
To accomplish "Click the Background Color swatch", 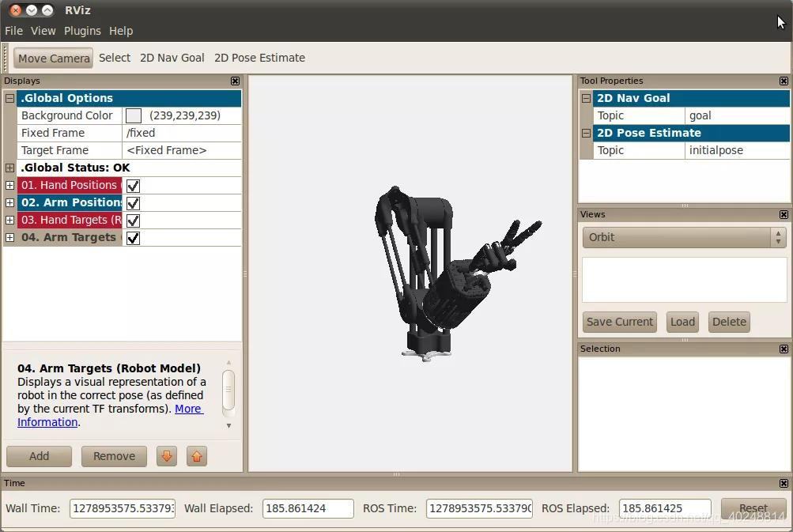I will (x=134, y=116).
